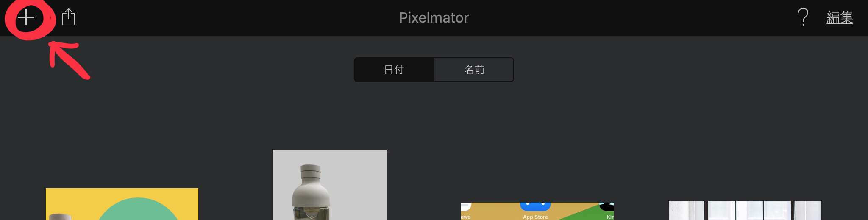This screenshot has width=868, height=220.
Task: Open the share/export icon
Action: point(69,17)
